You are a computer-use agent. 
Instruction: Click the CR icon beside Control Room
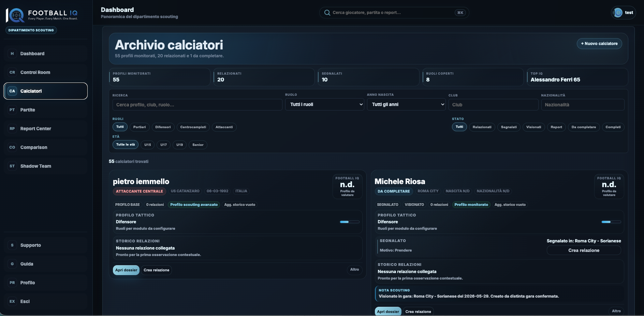(12, 72)
